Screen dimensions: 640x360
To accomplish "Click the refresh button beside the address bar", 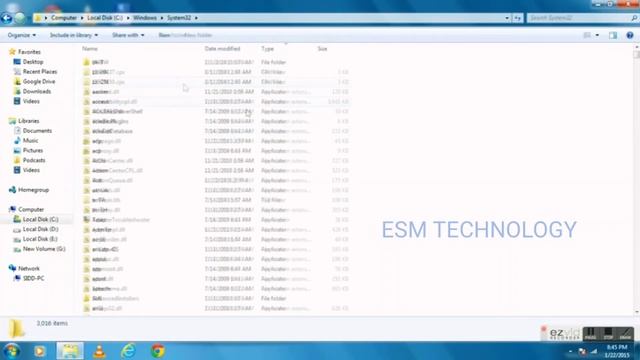I will coord(518,18).
